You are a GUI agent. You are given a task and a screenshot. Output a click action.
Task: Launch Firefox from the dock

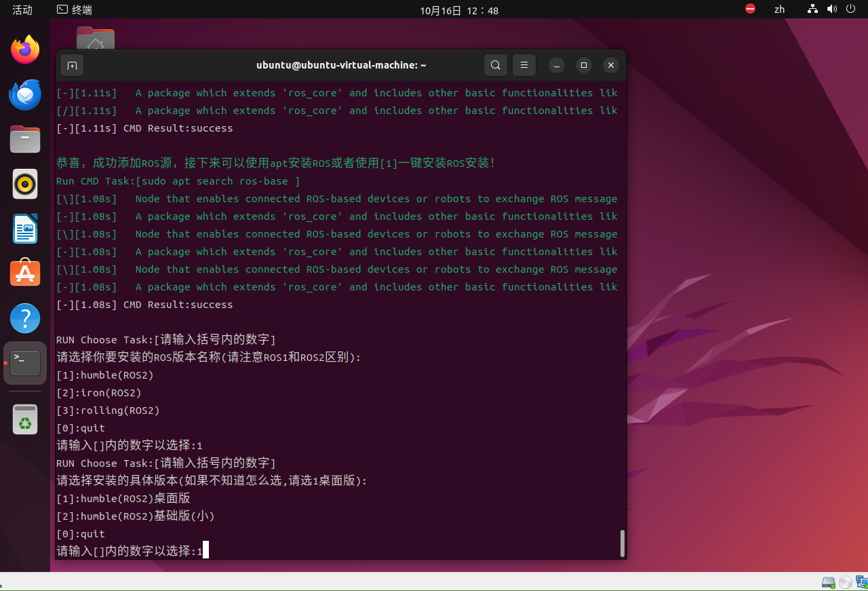click(24, 50)
